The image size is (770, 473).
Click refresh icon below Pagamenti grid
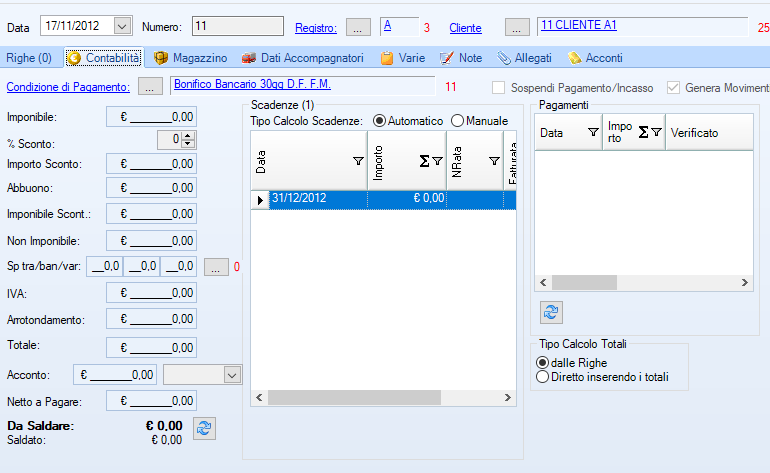(551, 312)
